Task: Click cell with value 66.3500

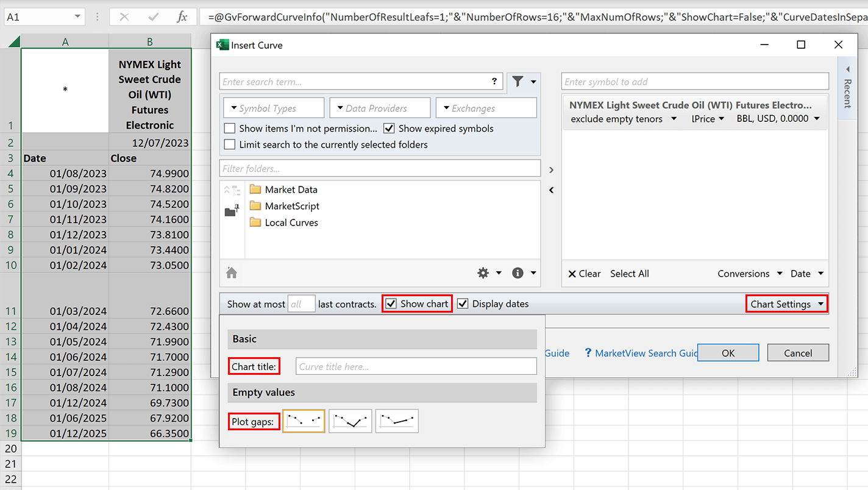Action: tap(150, 433)
